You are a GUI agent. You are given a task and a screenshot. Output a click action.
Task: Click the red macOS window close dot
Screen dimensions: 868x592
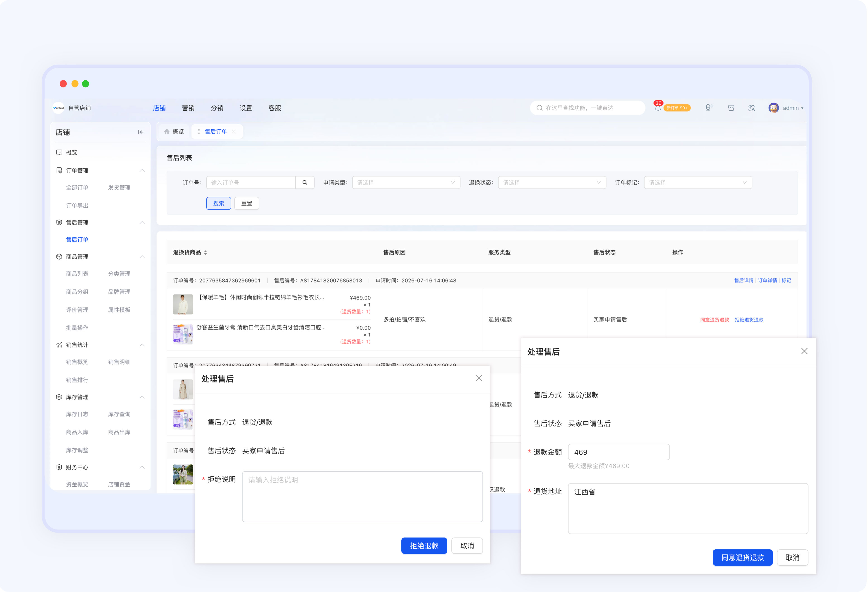click(63, 84)
